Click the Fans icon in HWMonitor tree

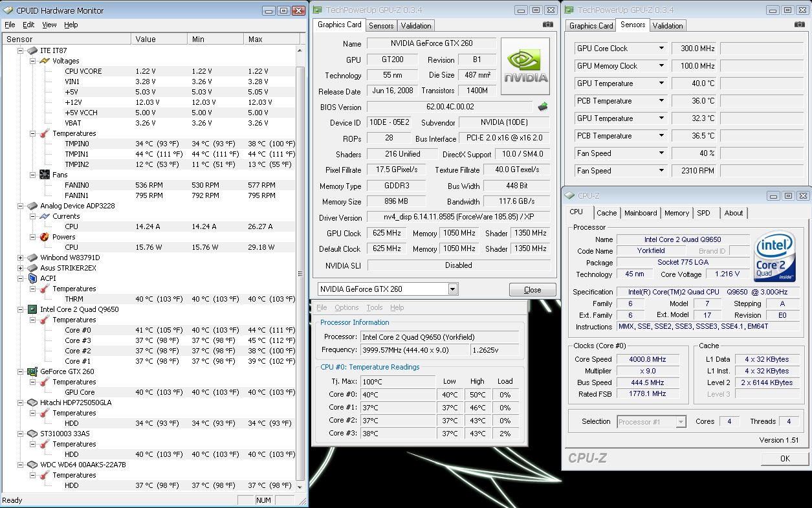pyautogui.click(x=45, y=175)
